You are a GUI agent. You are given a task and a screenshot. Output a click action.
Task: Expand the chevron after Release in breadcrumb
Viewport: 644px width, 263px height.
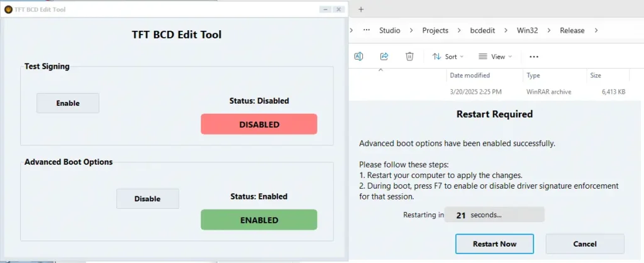[596, 30]
